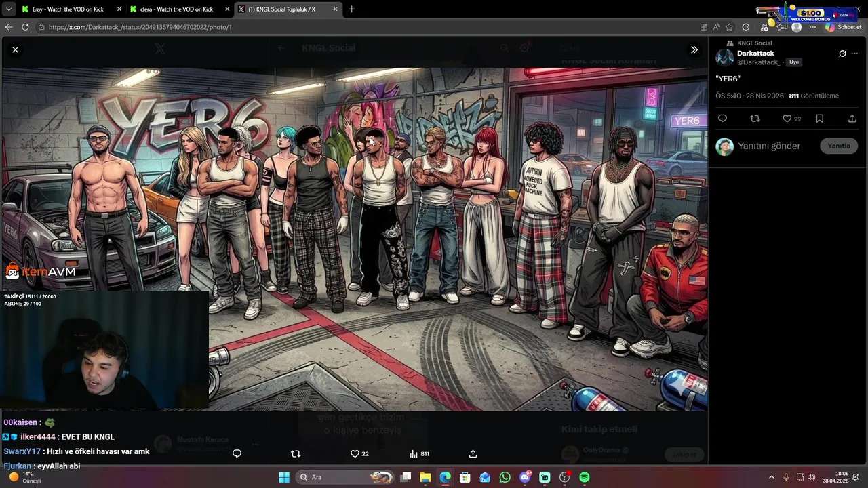Click reply icon in the right tweet panel
This screenshot has height=488, width=868.
pos(722,119)
